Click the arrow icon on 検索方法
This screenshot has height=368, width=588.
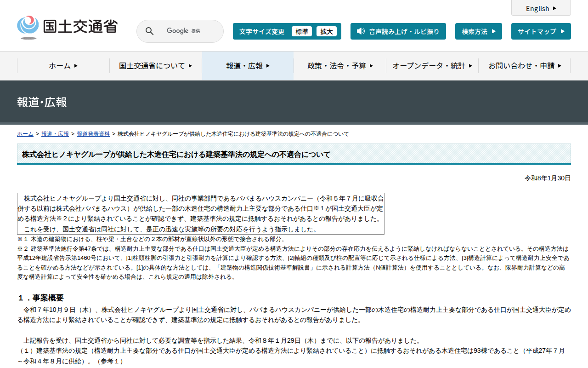click(x=494, y=31)
